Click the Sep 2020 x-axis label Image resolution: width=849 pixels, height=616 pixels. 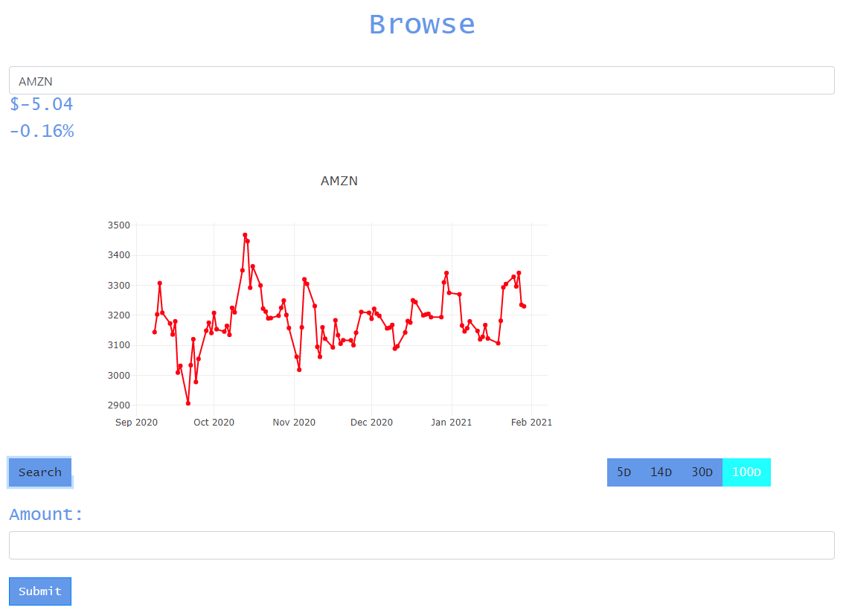pos(136,423)
